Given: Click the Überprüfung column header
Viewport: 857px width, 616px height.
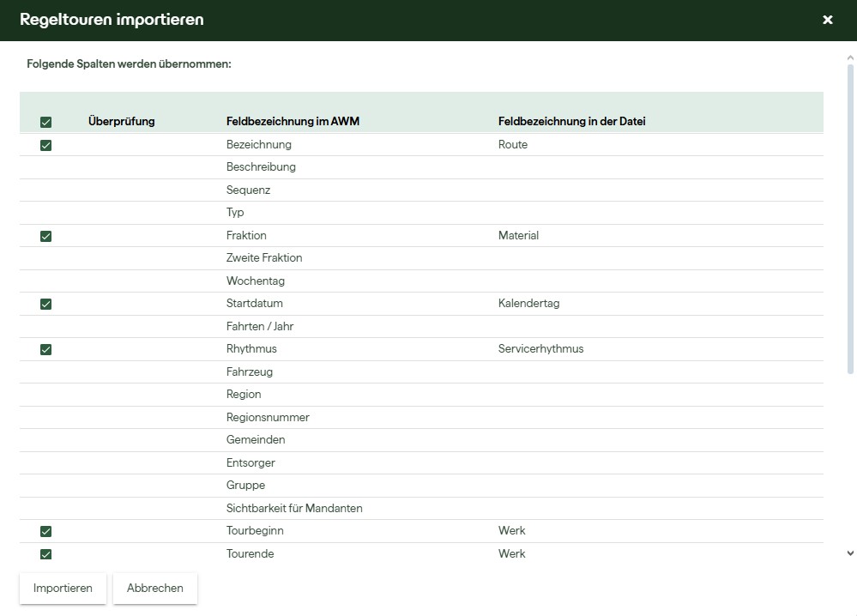Looking at the screenshot, I should click(122, 122).
